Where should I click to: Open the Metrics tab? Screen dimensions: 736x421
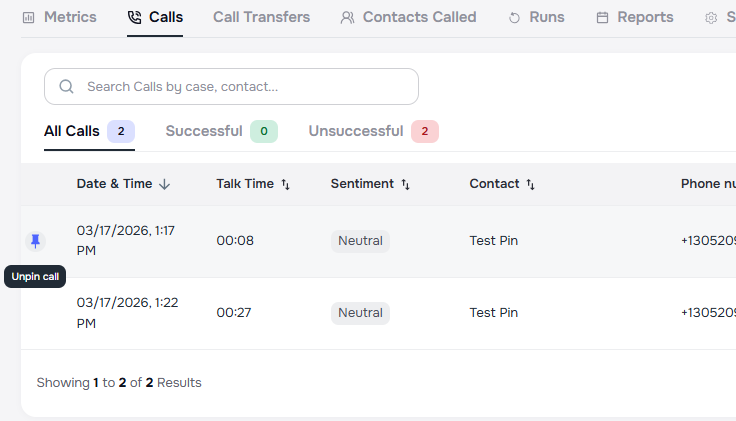pyautogui.click(x=60, y=17)
